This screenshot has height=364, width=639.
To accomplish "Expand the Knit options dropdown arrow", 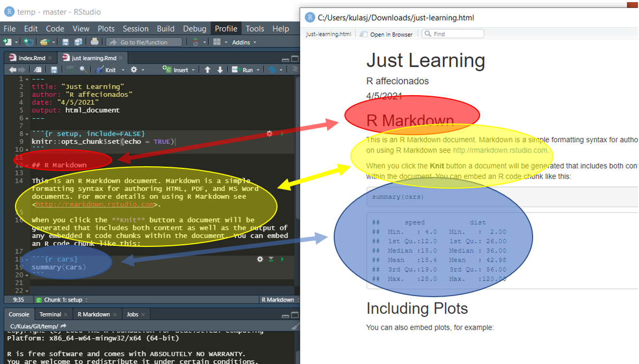I will (123, 70).
